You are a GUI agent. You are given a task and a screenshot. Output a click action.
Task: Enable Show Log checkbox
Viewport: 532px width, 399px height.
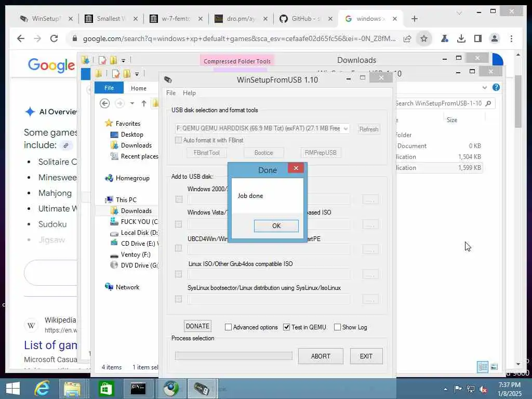click(337, 327)
